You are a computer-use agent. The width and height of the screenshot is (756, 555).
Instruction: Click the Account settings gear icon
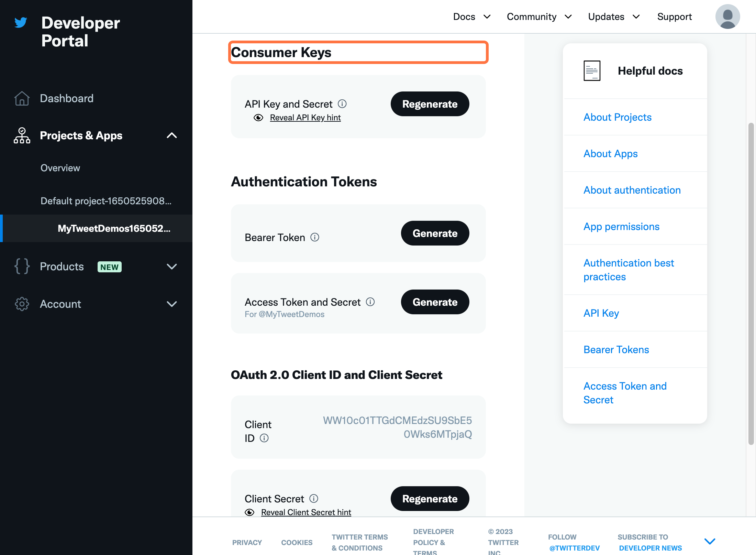[22, 304]
